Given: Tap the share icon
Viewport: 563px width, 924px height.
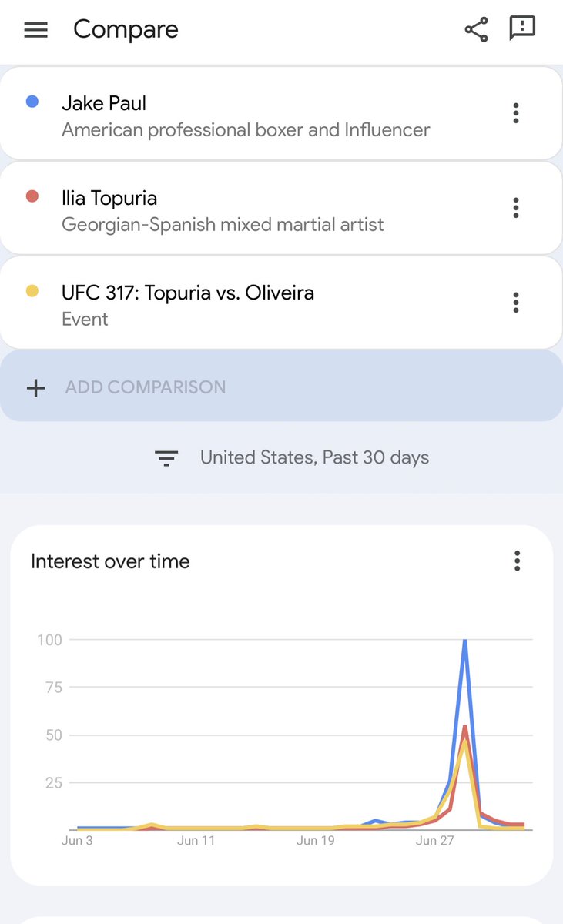Looking at the screenshot, I should pos(476,30).
